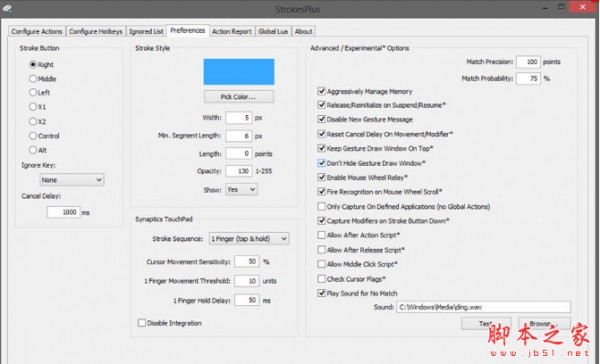Viewport: 600px width, 364px height.
Task: Choose the X1 stroke button option
Action: coord(38,107)
